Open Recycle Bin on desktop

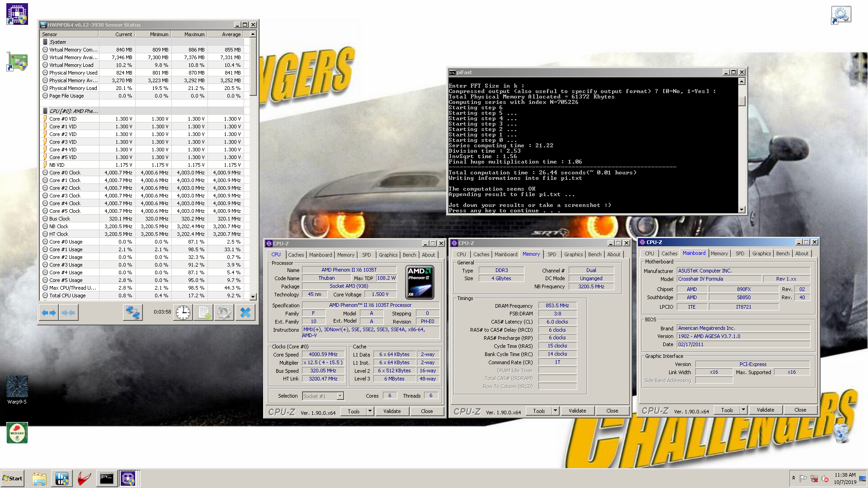coord(841,433)
